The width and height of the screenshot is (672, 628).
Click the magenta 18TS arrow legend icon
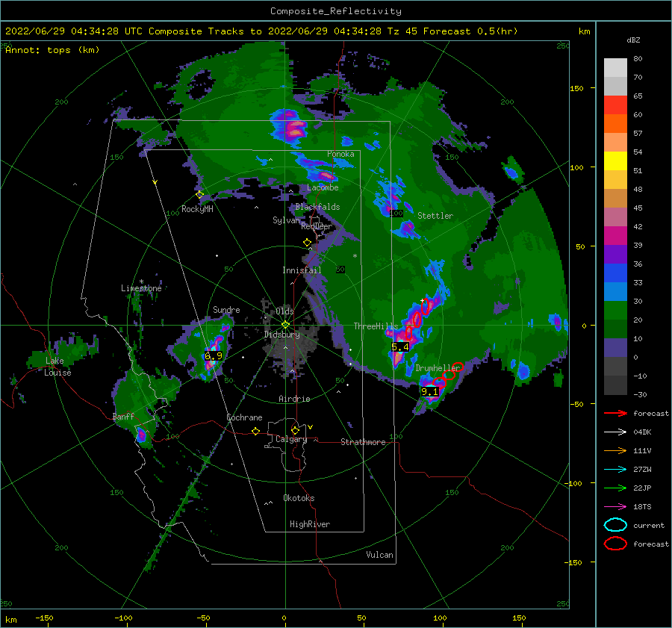(x=615, y=507)
